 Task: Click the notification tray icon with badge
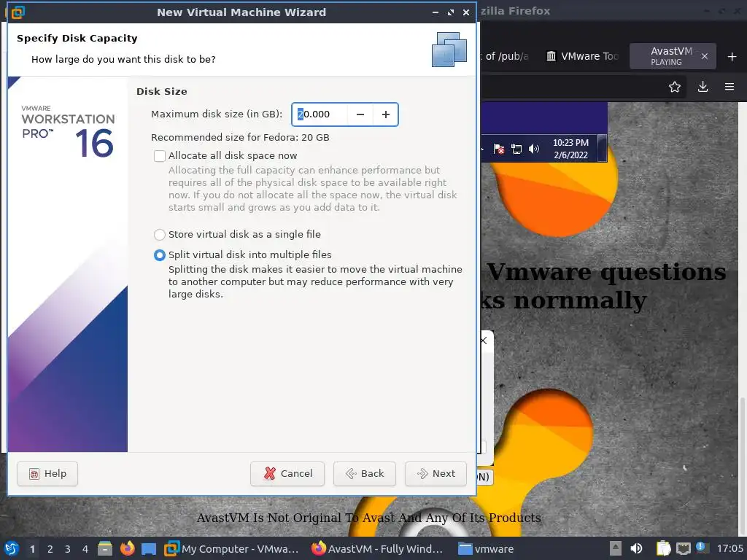[701, 548]
